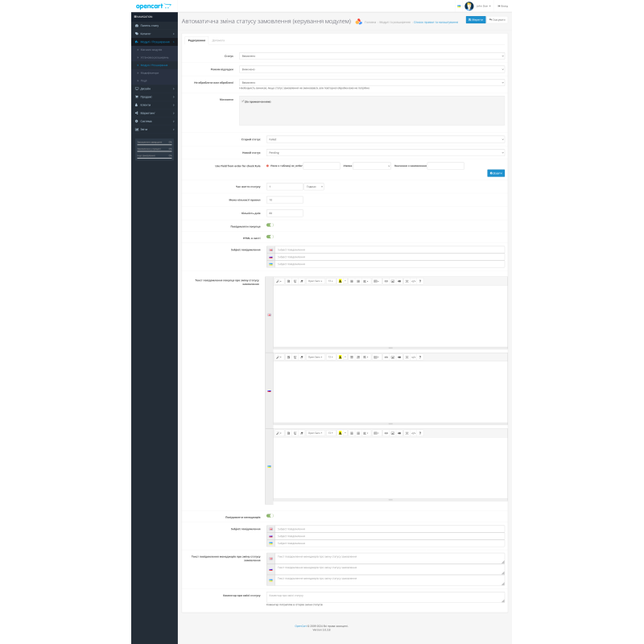Viewport: 644px width, 644px height.
Task: Click the John Doe user avatar
Action: pyautogui.click(x=469, y=6)
